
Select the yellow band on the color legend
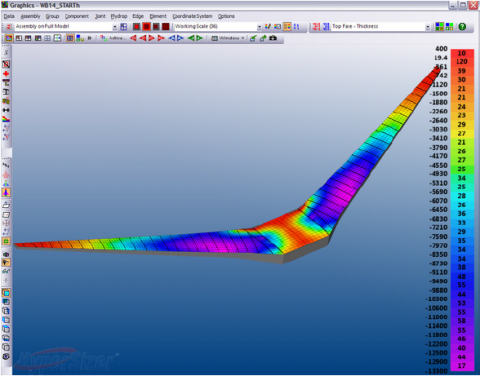(462, 133)
